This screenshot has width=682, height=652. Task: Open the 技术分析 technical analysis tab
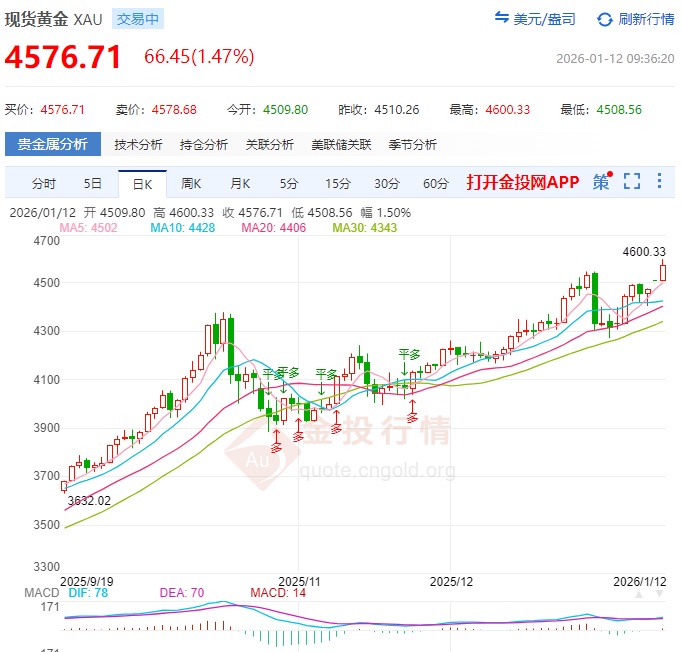tap(138, 144)
